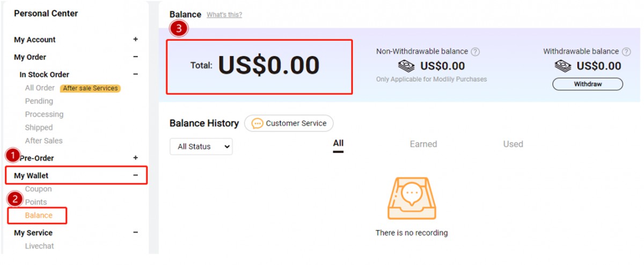
Task: Click the empty inbox tray icon
Action: click(411, 198)
